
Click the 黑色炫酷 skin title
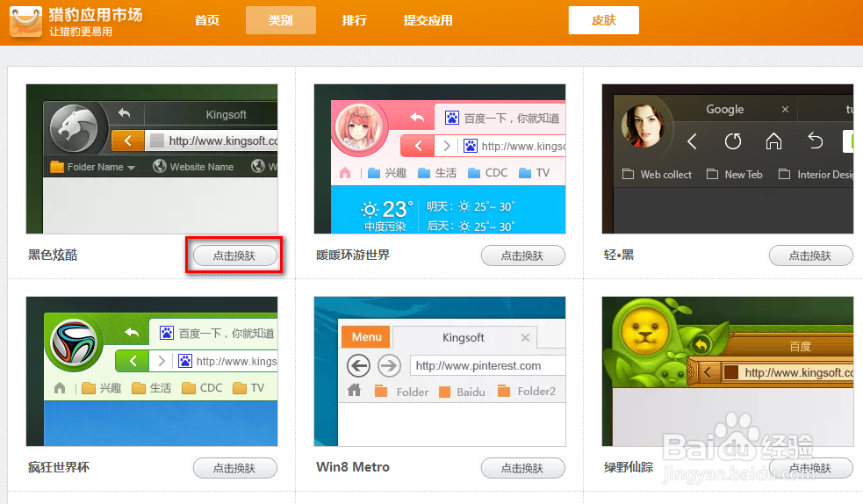click(53, 255)
